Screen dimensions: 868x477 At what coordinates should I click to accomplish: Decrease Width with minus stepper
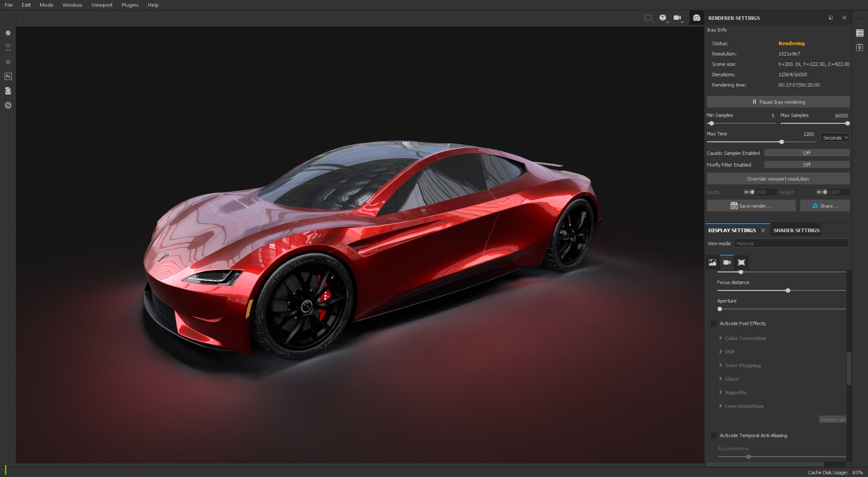746,192
